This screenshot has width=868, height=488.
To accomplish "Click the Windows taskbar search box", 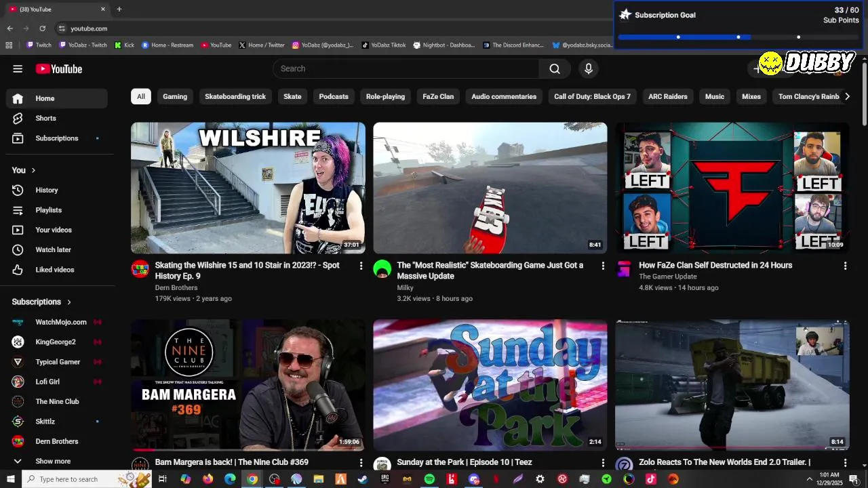I will (87, 479).
